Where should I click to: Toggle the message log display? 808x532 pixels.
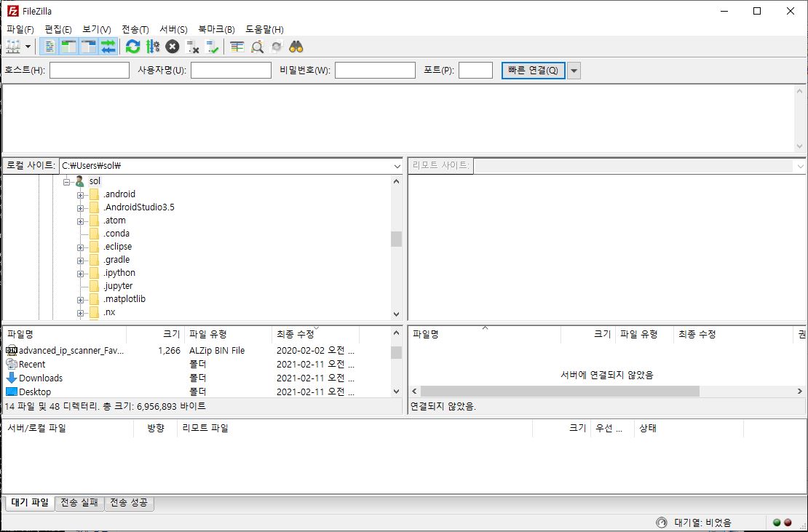point(49,47)
